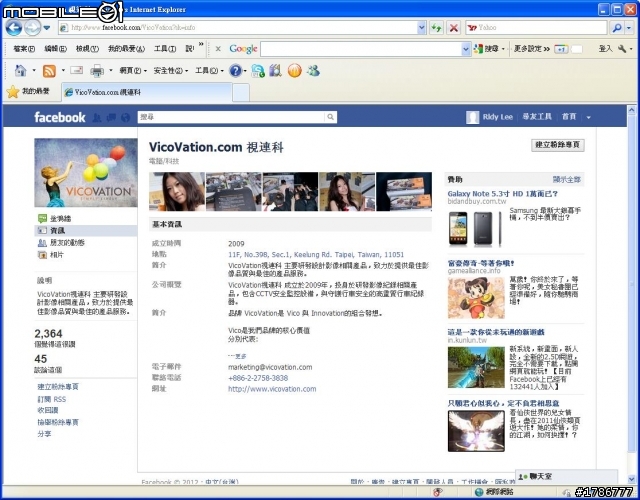Open the 我的最愛(A) menu
The height and width of the screenshot is (500, 640).
click(126, 49)
